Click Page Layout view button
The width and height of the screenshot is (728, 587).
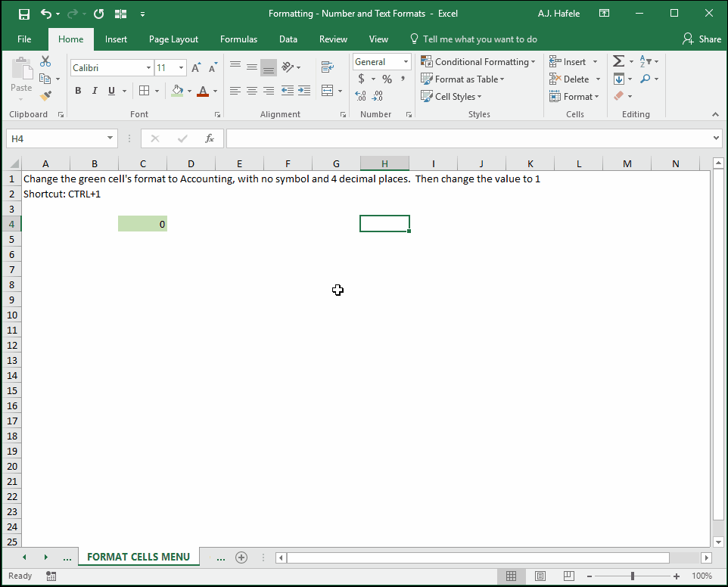pyautogui.click(x=540, y=576)
